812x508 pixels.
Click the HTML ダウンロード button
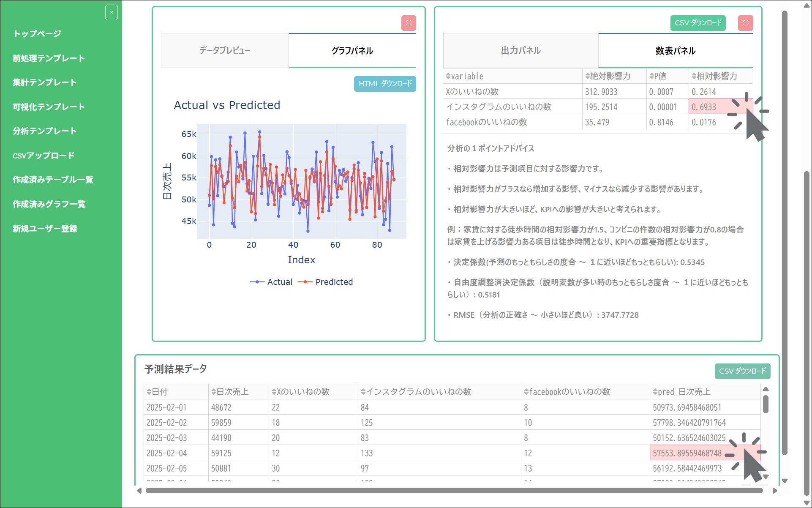384,84
